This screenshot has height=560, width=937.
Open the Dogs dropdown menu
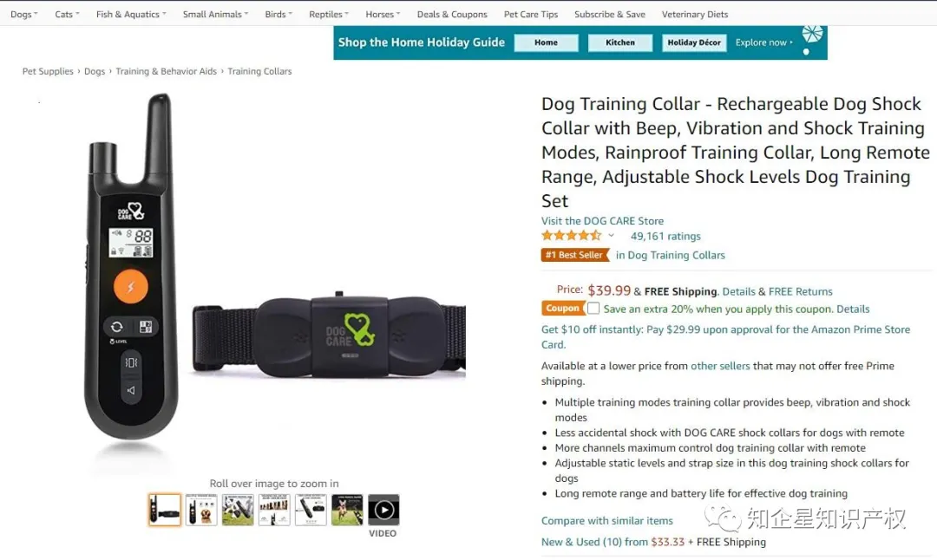click(24, 15)
